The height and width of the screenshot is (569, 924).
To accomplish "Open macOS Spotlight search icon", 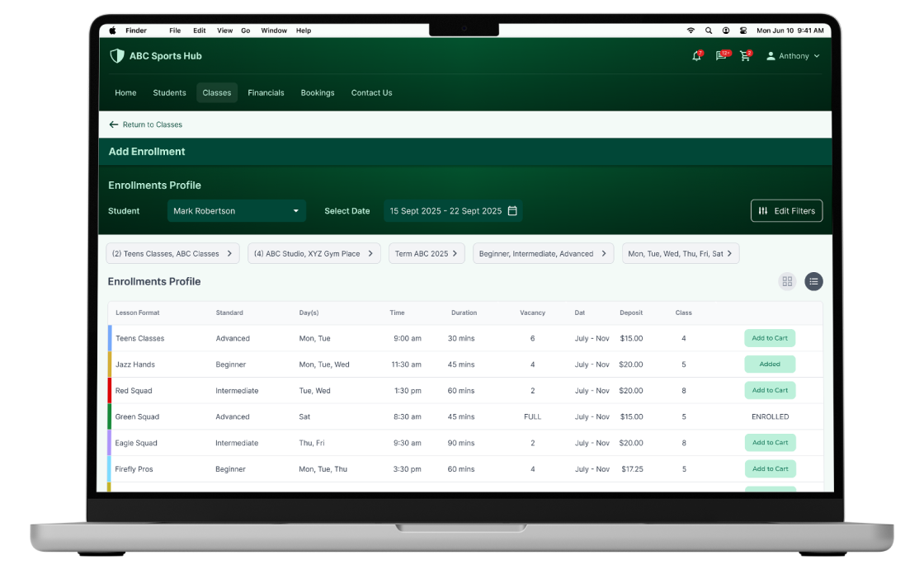I will click(x=708, y=31).
